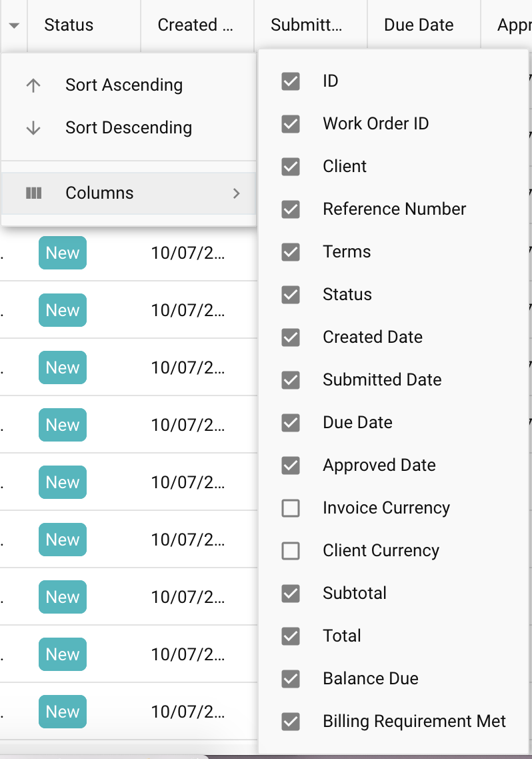
Task: Uncheck the Reference Number column
Action: [290, 209]
